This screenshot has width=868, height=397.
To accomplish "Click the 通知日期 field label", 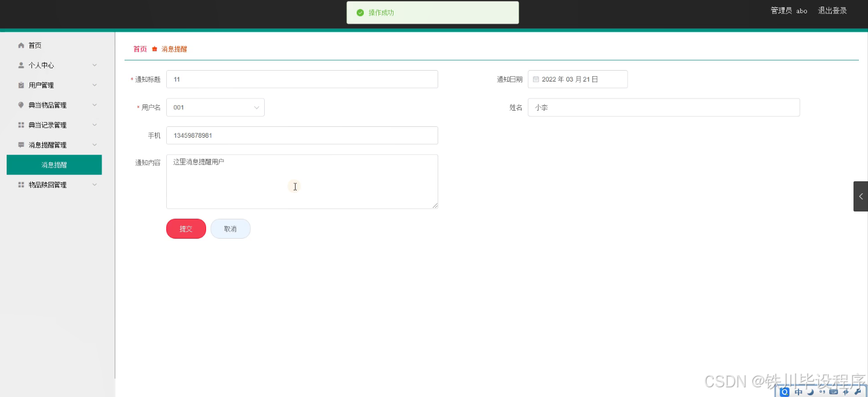I will (510, 79).
